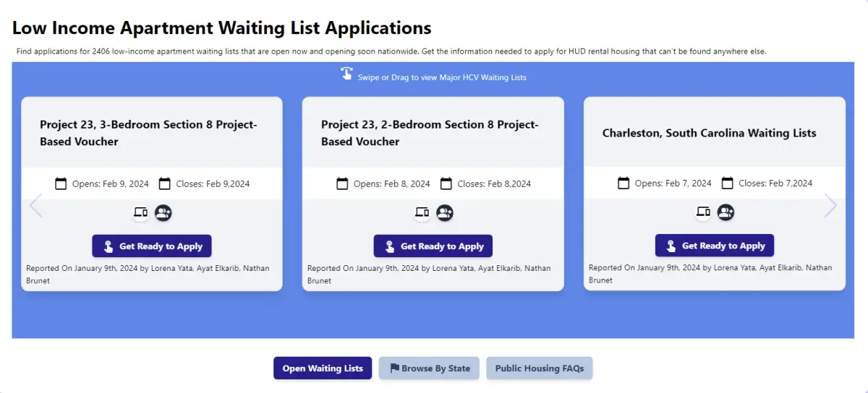Image resolution: width=868 pixels, height=393 pixels.
Task: Open the Browse By State tab
Action: 430,368
